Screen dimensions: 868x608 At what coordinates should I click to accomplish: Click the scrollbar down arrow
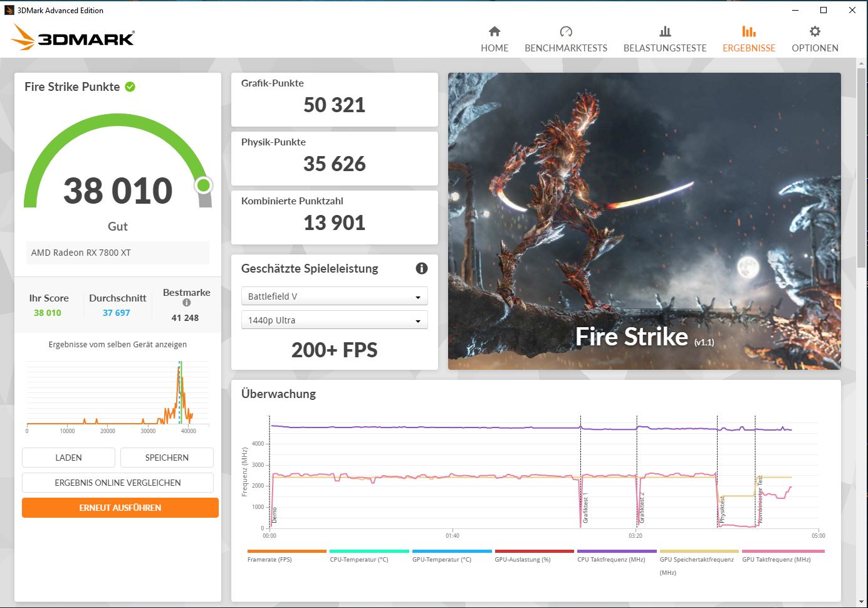point(862,602)
